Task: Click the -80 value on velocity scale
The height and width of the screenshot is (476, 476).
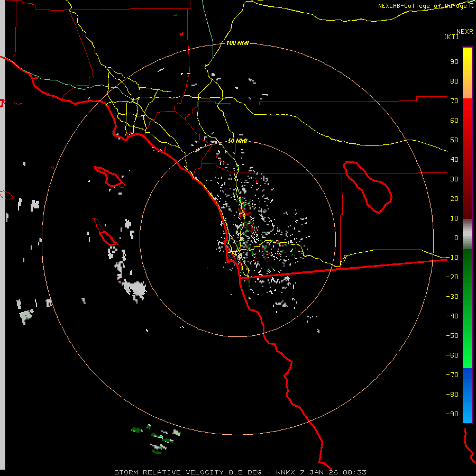Action: (452, 395)
